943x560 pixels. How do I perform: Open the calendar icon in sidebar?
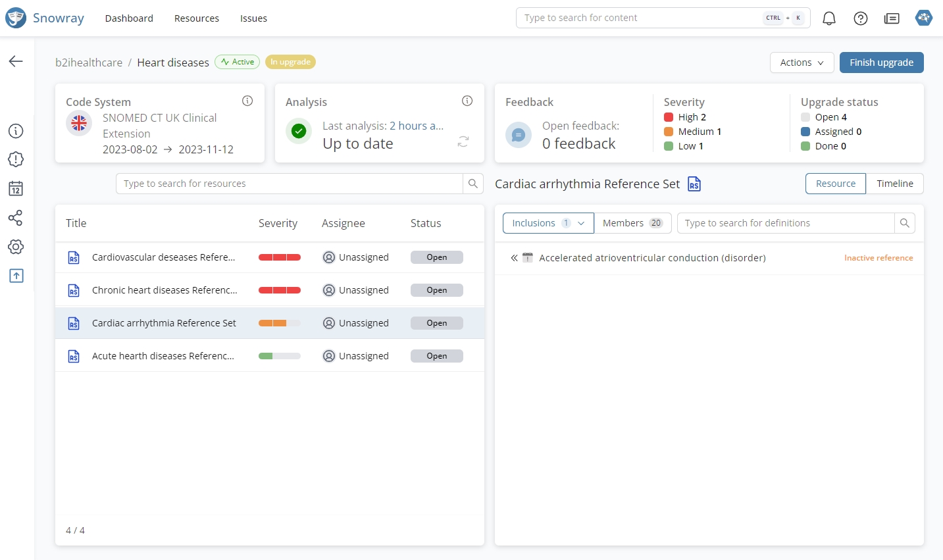click(16, 189)
